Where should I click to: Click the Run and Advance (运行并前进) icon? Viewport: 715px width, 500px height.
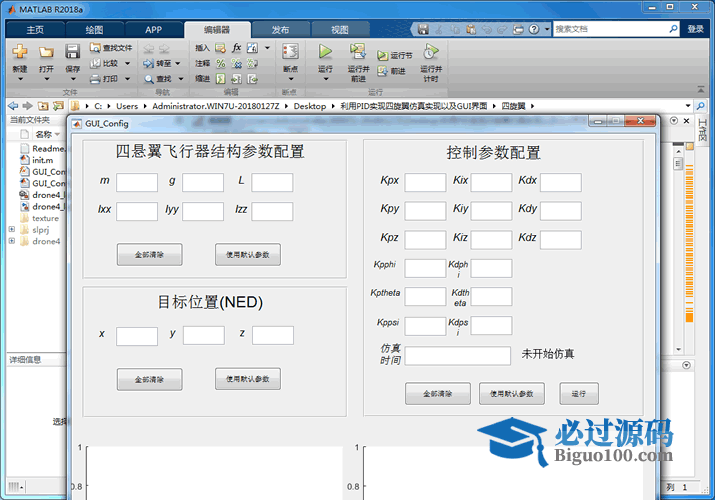point(358,51)
